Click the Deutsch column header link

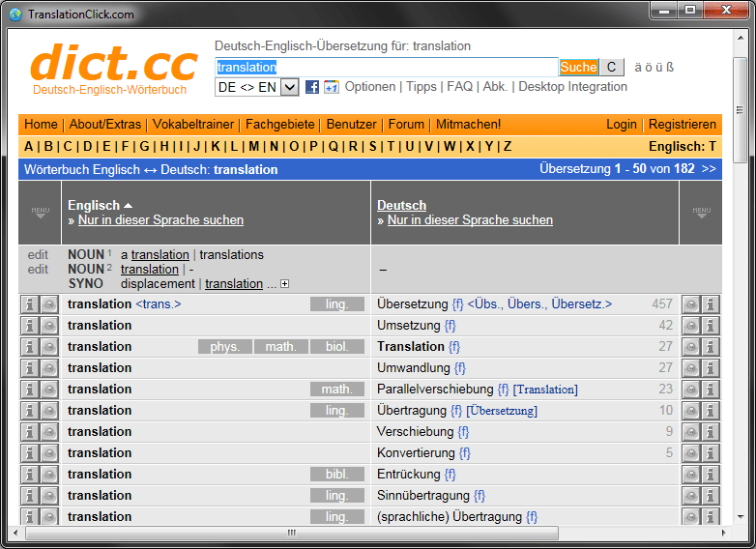(x=401, y=205)
